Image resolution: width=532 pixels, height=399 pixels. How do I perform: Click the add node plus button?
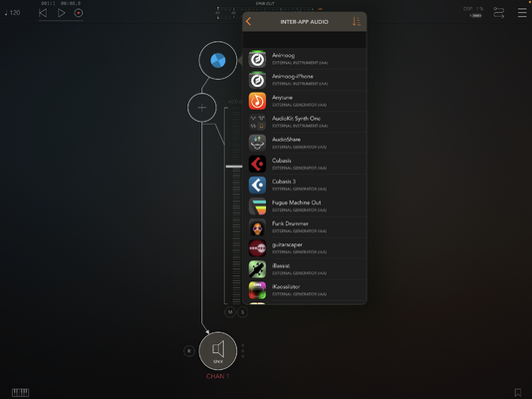202,108
